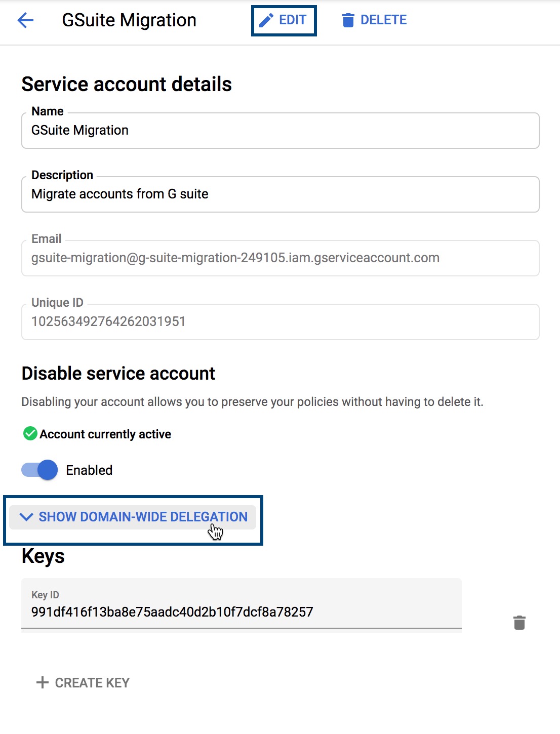Click the chevron on Show Domain-Wide Delegation
This screenshot has width=560, height=734.
point(25,517)
